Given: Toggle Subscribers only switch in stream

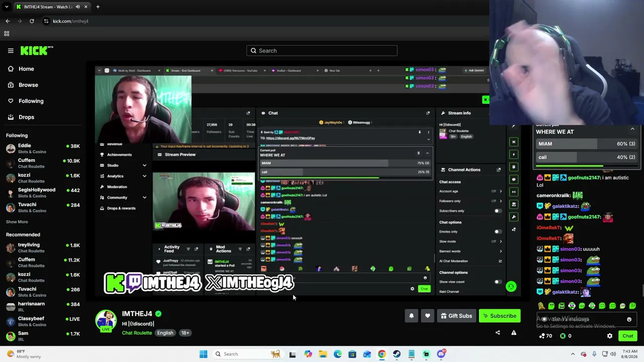Looking at the screenshot, I should (x=498, y=211).
